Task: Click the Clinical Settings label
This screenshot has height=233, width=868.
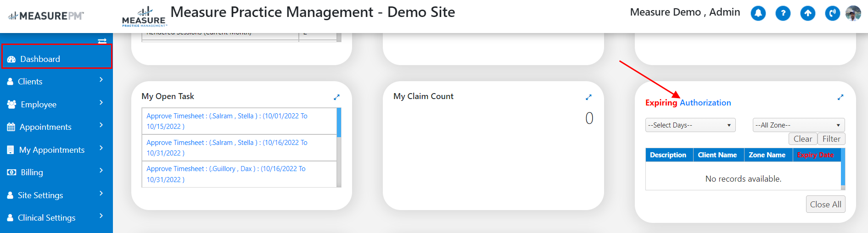Action: (46, 218)
